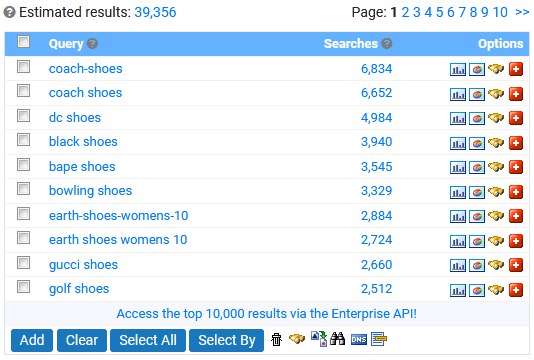Image resolution: width=534 pixels, height=360 pixels.
Task: Check the bowling shoes checkbox
Action: coord(23,189)
